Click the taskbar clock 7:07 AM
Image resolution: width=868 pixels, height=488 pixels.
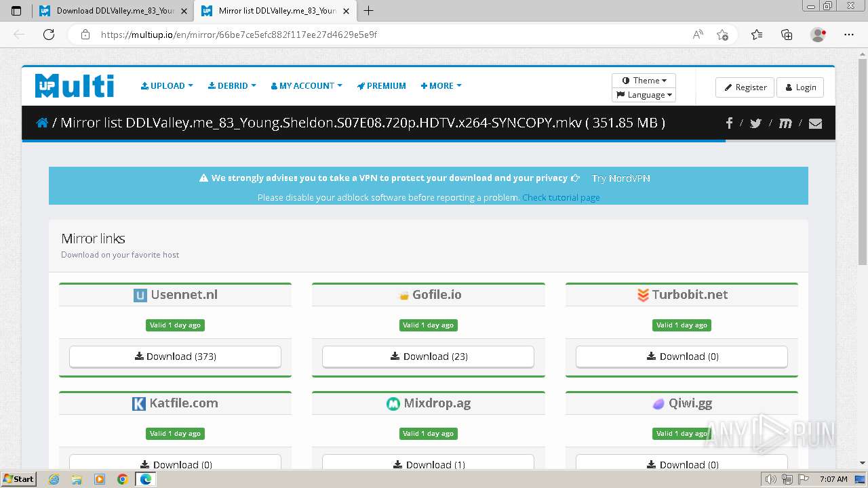[833, 479]
